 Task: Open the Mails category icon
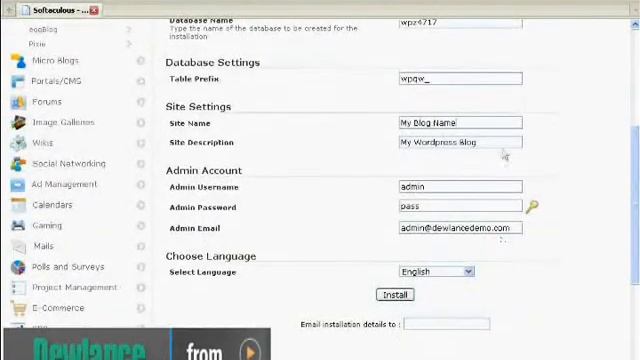(18, 246)
